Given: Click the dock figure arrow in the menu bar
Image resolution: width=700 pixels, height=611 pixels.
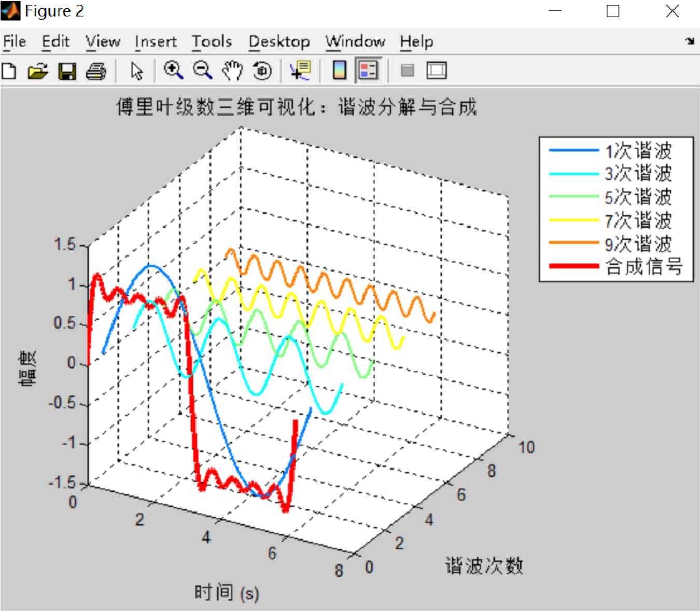Looking at the screenshot, I should (x=689, y=41).
